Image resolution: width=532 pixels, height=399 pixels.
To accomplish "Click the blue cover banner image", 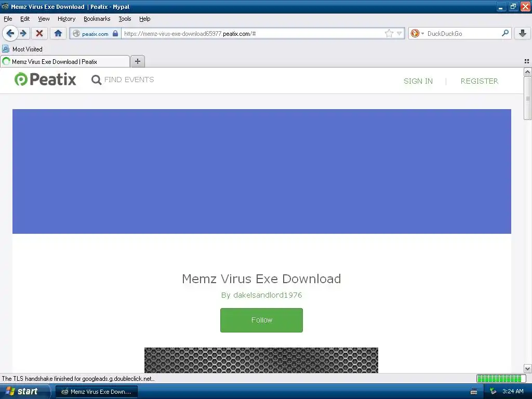I will click(x=262, y=171).
